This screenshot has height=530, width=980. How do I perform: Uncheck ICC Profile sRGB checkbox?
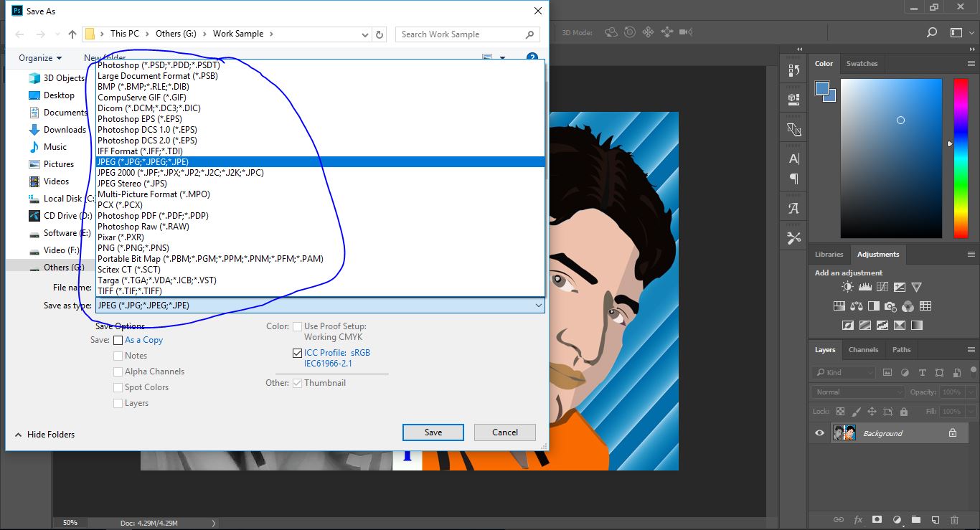point(297,353)
